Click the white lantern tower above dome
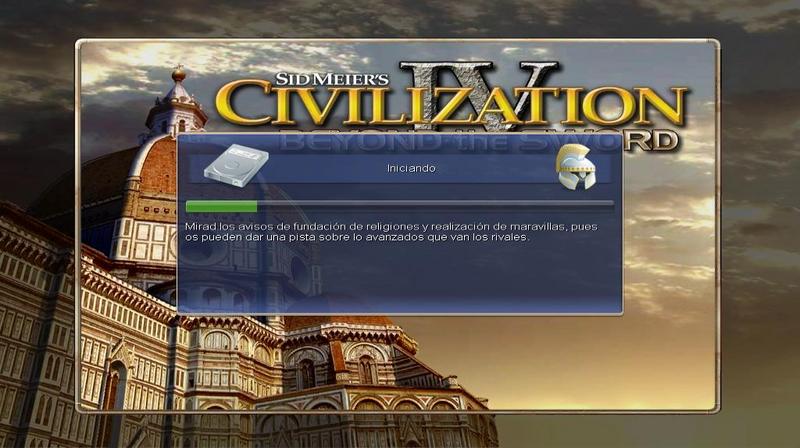Screen dimensions: 800x448 point(176,110)
